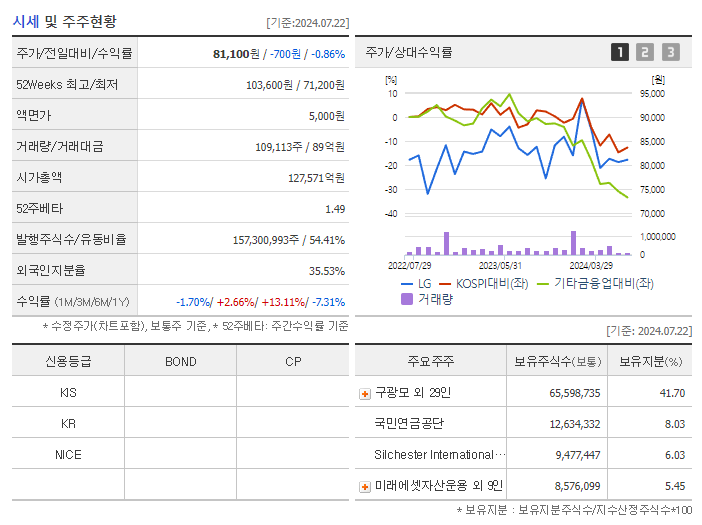Click the BOND column header
This screenshot has width=702, height=525.
(x=180, y=362)
